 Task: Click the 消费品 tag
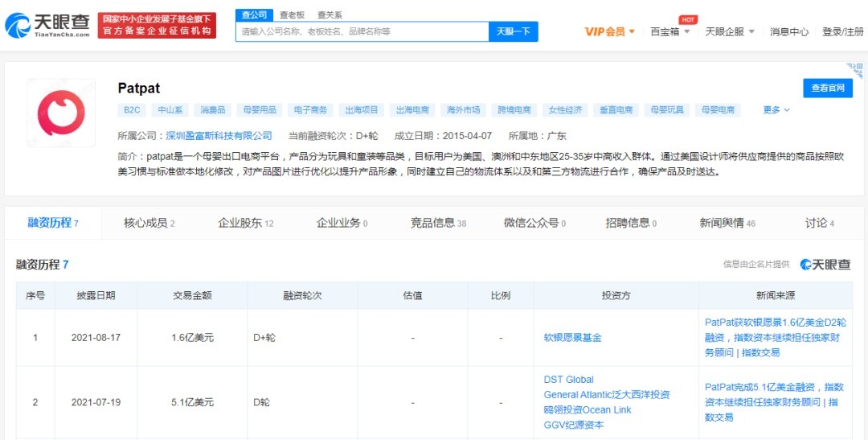coord(212,109)
